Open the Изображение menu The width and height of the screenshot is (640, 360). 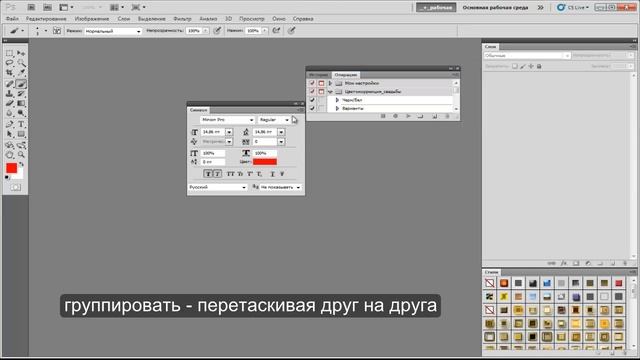92,19
